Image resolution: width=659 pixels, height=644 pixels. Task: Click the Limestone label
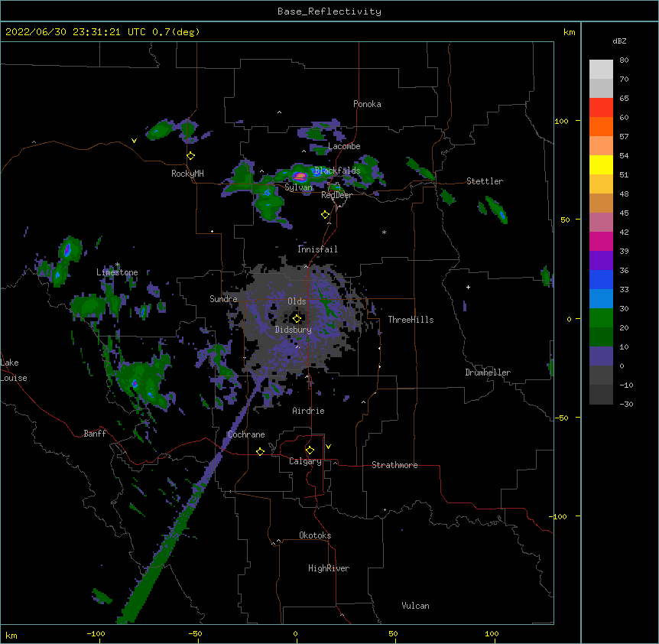(117, 272)
